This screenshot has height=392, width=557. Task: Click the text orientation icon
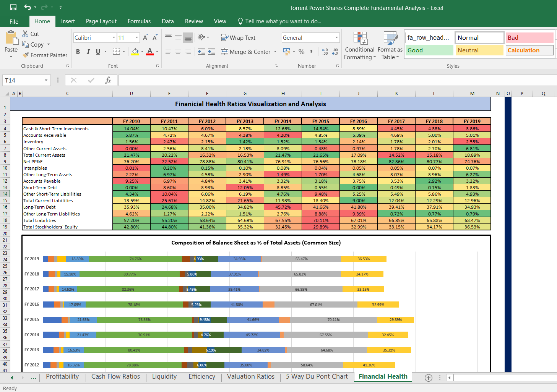201,37
